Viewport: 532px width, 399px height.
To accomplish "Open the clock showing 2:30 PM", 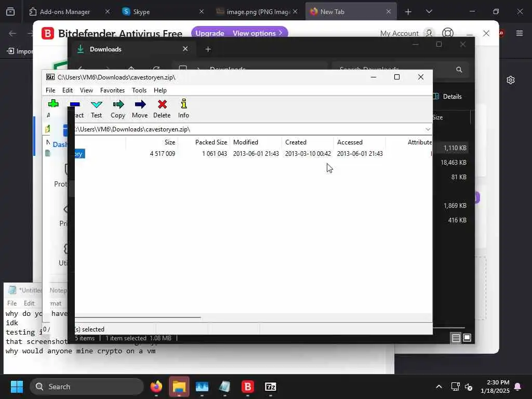I will coord(495,387).
